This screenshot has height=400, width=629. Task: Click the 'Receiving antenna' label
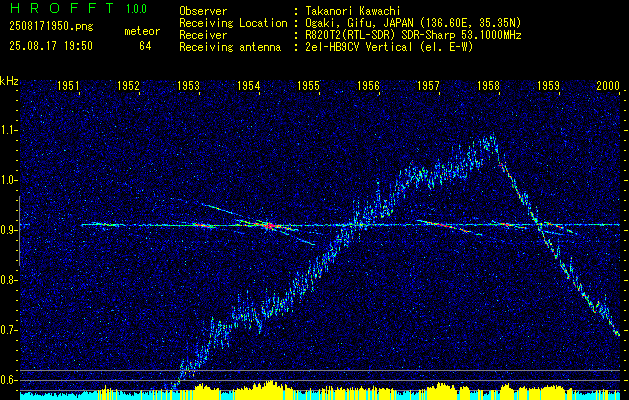[x=230, y=47]
